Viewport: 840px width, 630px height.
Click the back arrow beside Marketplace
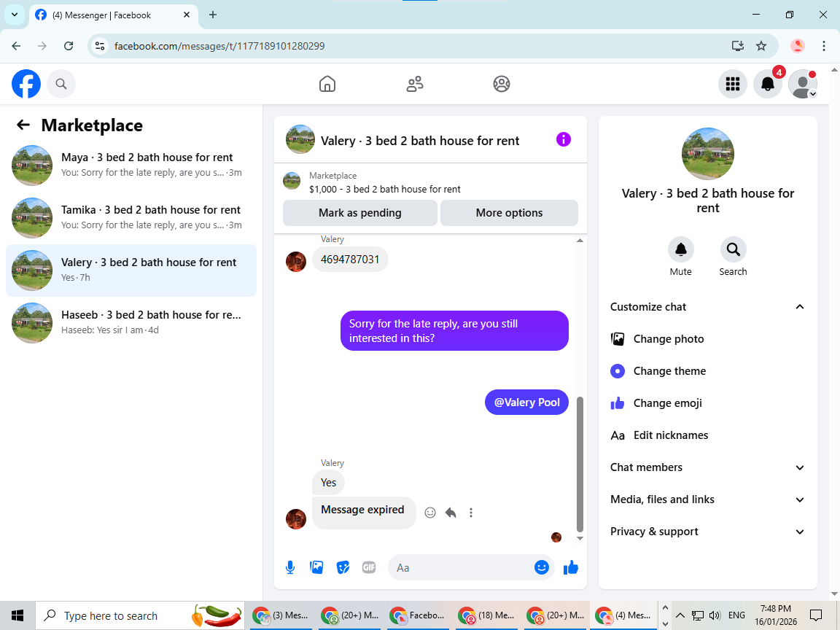tap(23, 125)
